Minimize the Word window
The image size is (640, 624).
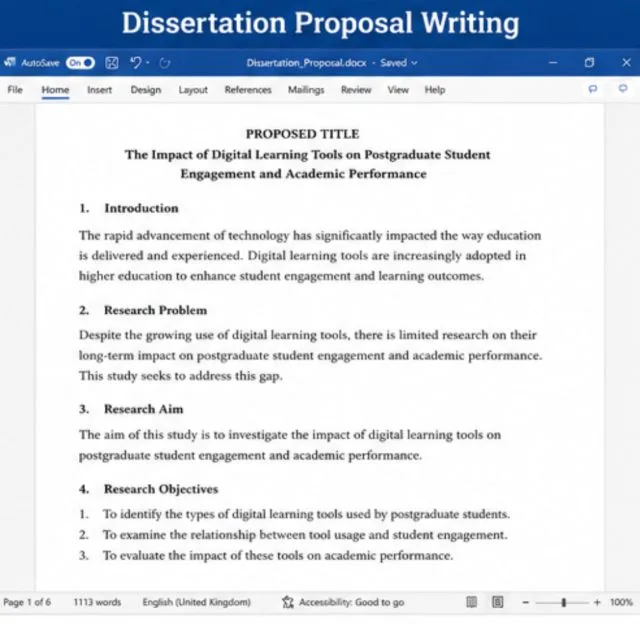point(553,62)
